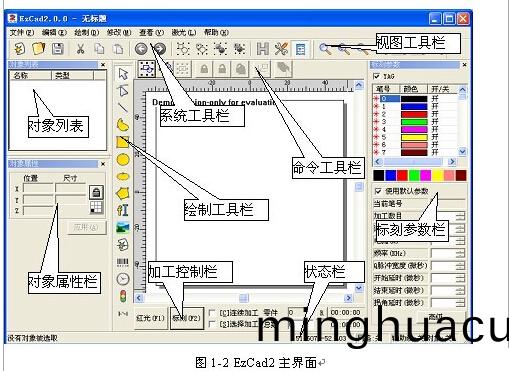Select the Rectangle draw tool
Screen dimensions: 509x371
[123, 142]
